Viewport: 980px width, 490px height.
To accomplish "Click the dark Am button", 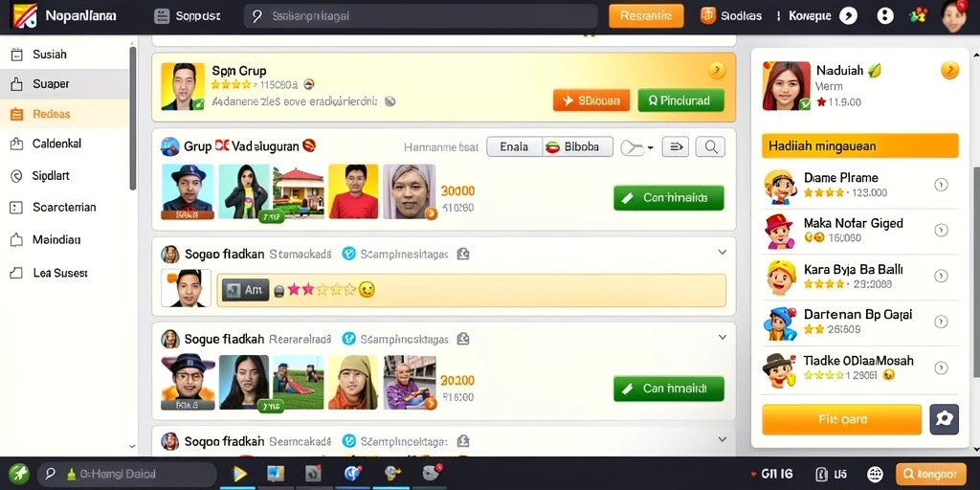I will pos(246,290).
